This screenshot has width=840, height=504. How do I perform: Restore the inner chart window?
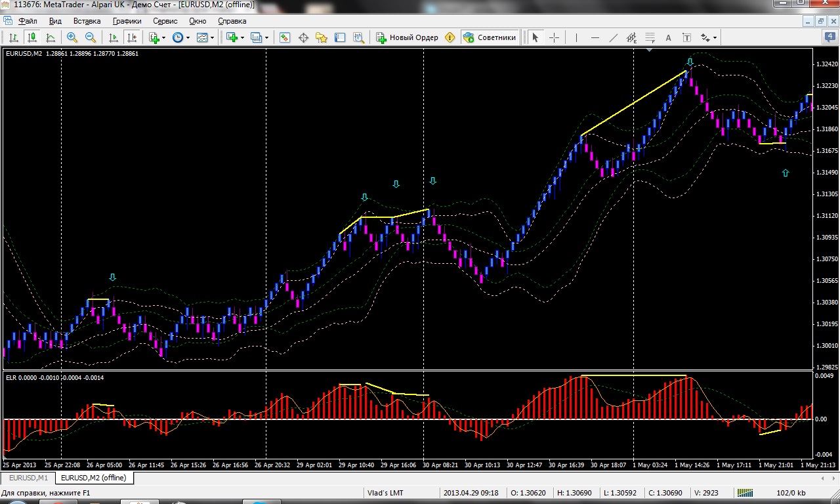(820, 21)
